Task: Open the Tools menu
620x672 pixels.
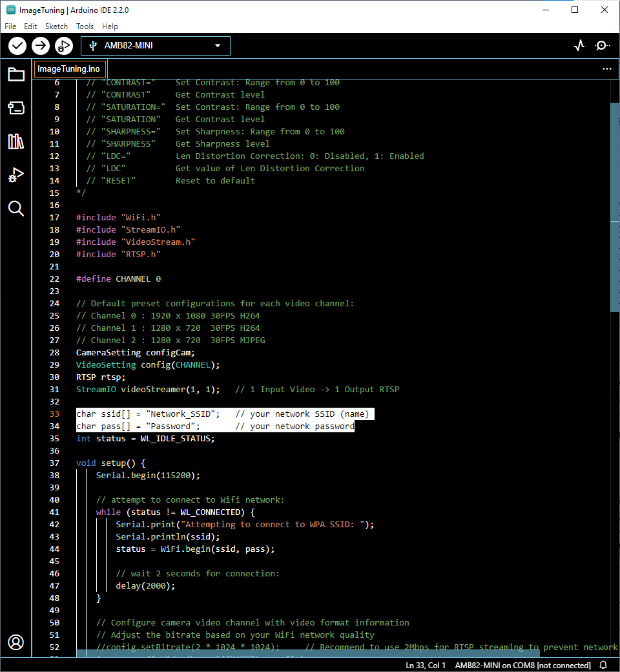Action: point(85,26)
